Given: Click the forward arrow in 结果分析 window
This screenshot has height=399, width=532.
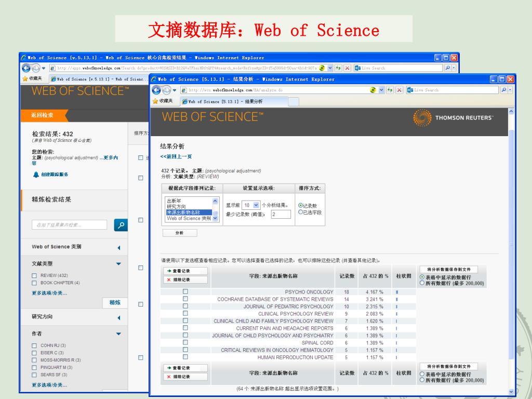Looking at the screenshot, I should click(166, 90).
